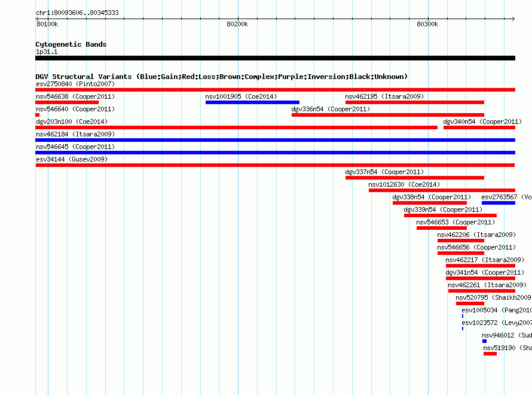Open esv34144 (Gusev2009) variant label

tap(72, 159)
